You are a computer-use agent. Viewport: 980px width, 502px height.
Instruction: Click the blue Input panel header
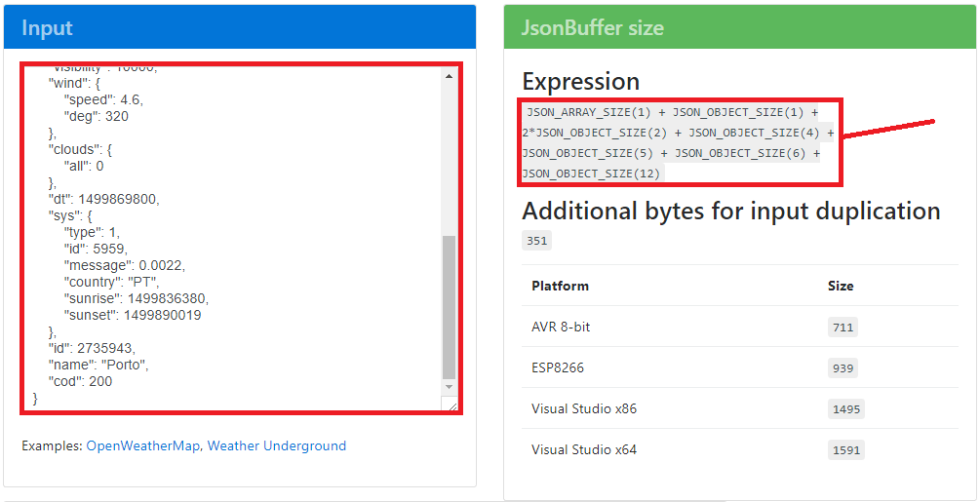[240, 27]
